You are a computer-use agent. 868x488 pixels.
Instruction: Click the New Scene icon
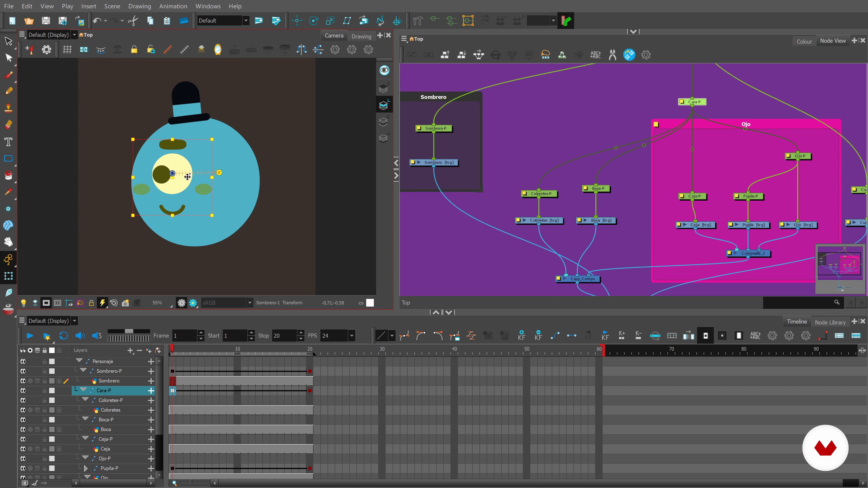coord(12,21)
